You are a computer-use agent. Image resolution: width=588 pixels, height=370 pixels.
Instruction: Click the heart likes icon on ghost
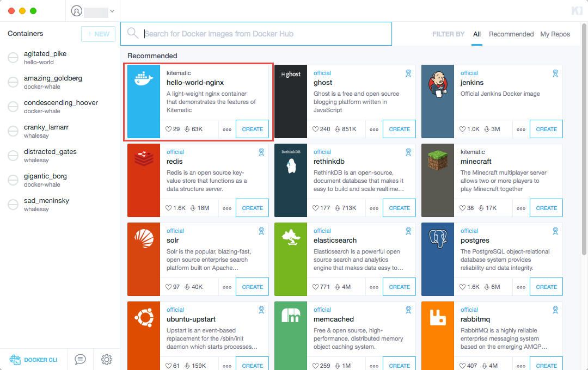315,129
